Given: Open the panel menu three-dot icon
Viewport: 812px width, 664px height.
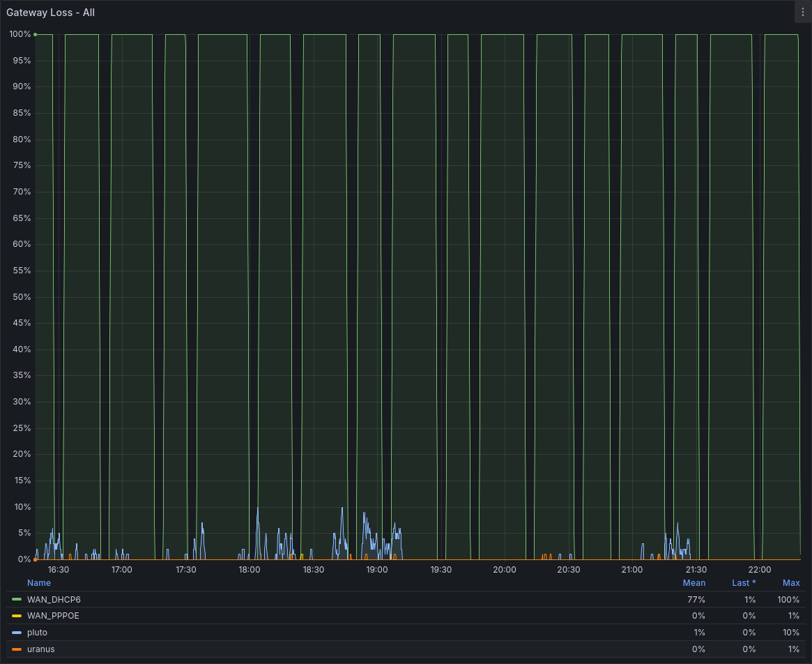Looking at the screenshot, I should point(803,12).
